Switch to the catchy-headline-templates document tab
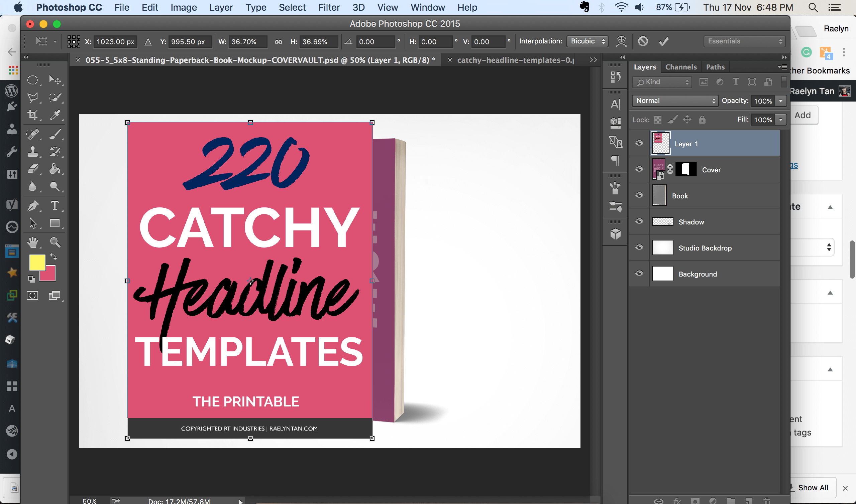Image resolution: width=856 pixels, height=504 pixels. [x=515, y=60]
